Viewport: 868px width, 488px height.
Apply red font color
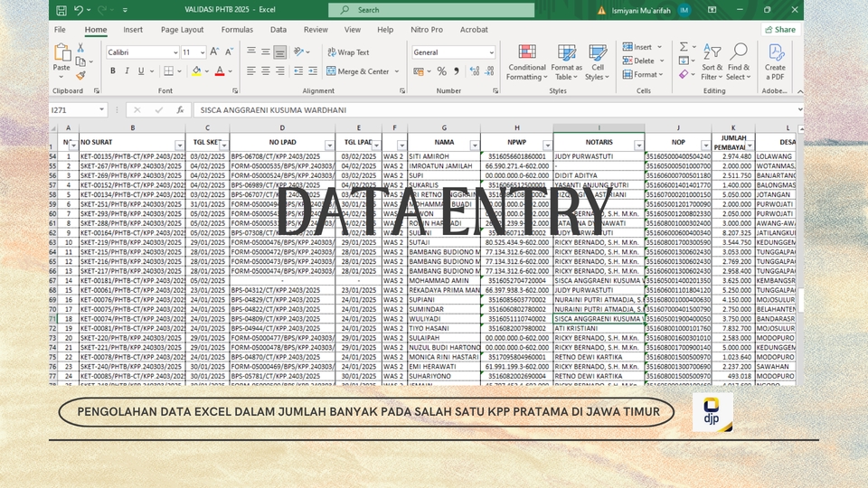220,70
